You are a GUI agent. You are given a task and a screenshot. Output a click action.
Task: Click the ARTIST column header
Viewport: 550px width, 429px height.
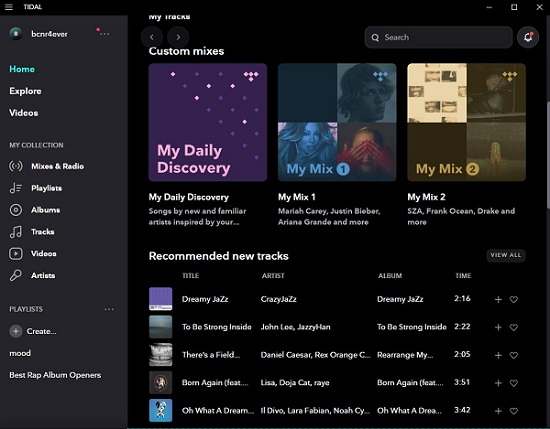(x=273, y=276)
